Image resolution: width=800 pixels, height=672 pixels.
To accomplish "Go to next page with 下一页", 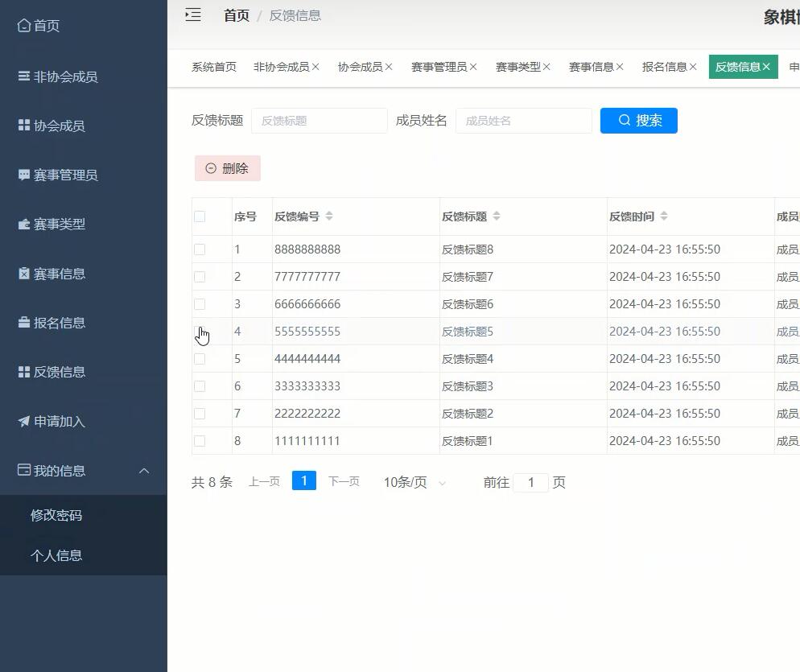I will click(x=344, y=481).
